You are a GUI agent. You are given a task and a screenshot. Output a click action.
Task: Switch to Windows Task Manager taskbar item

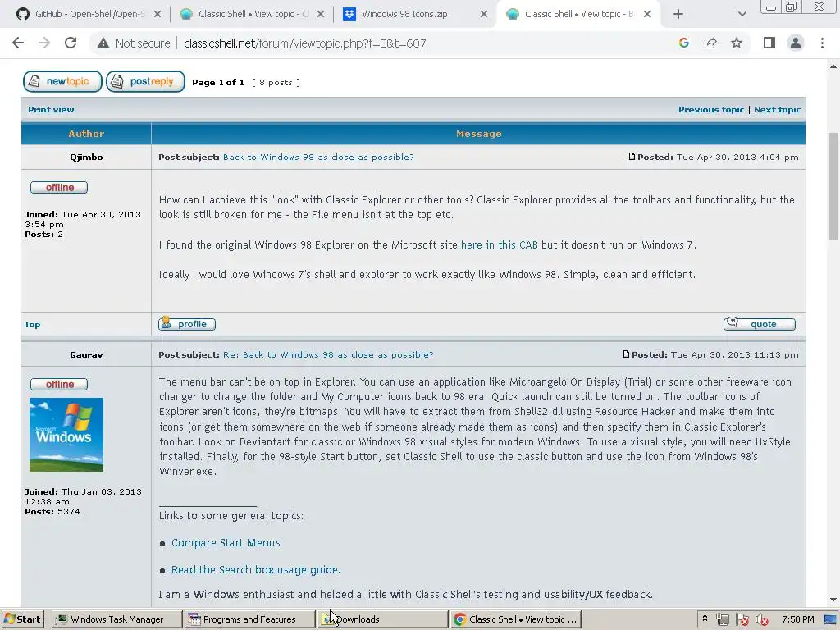(116, 619)
